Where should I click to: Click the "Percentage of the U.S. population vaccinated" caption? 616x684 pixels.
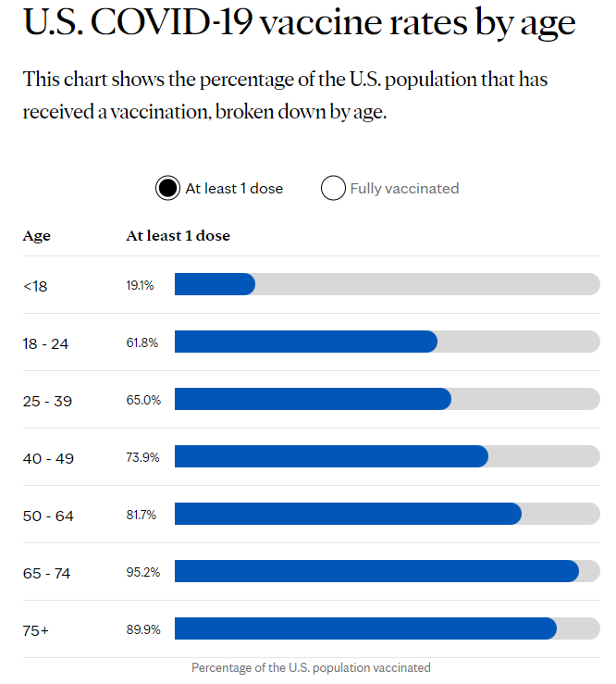(x=311, y=667)
